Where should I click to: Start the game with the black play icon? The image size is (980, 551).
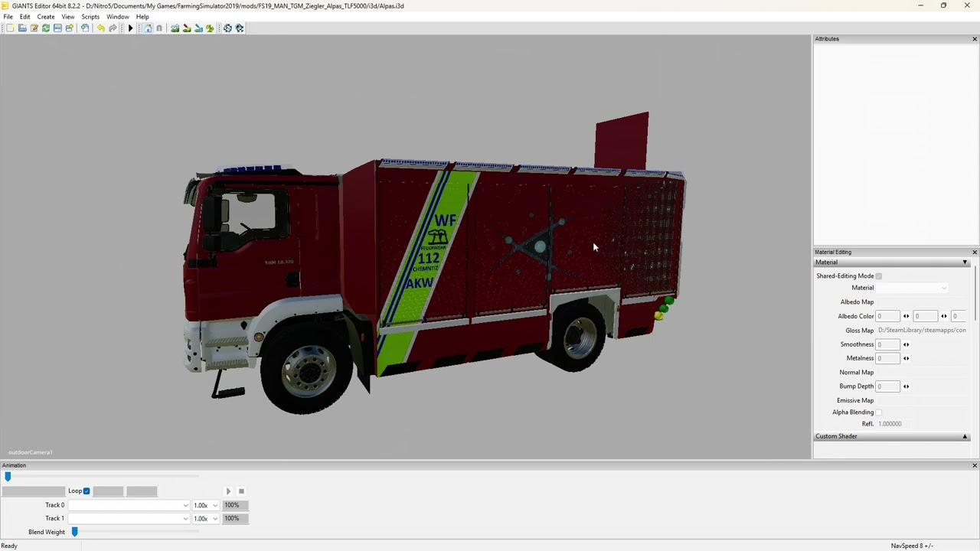pos(130,28)
